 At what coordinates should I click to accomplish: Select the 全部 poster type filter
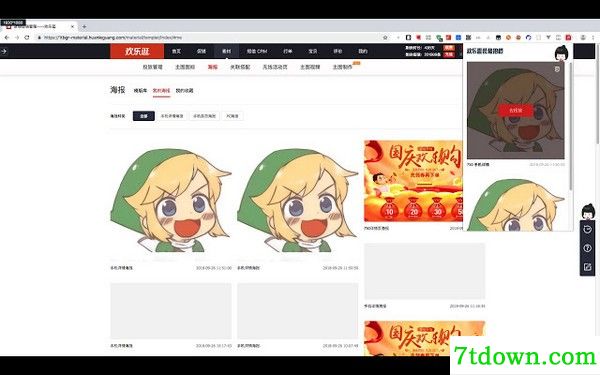pos(144,116)
